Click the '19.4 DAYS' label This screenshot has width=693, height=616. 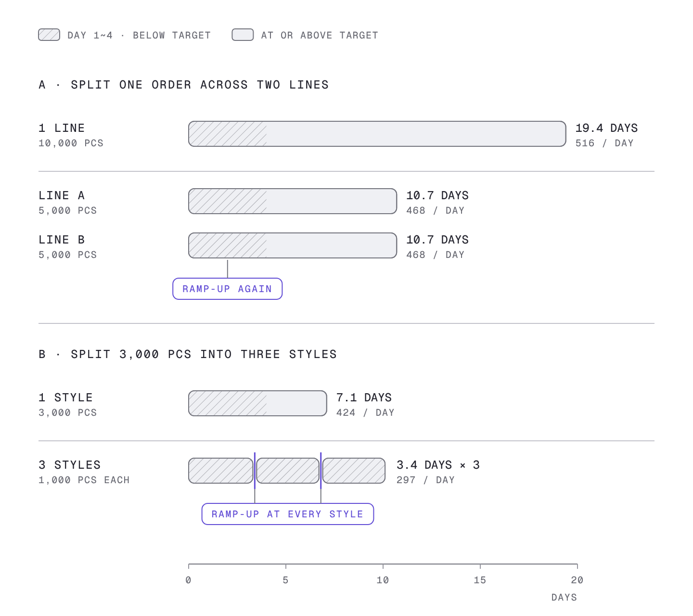coord(606,128)
